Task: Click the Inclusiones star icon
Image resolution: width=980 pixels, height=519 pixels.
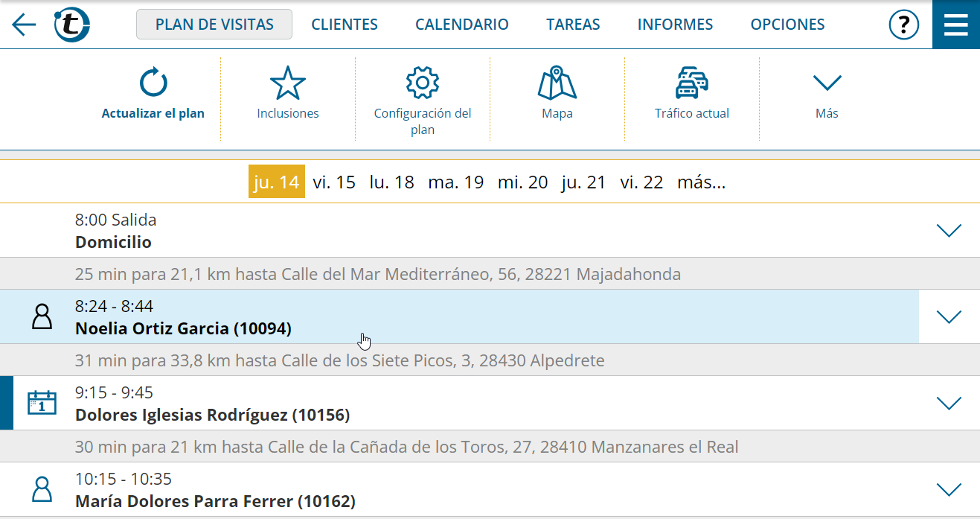Action: (288, 83)
